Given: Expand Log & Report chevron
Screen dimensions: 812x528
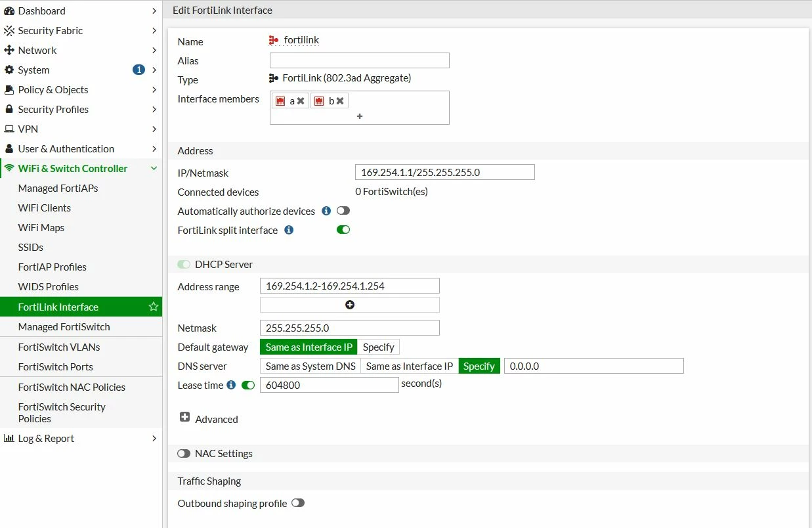Looking at the screenshot, I should click(154, 439).
